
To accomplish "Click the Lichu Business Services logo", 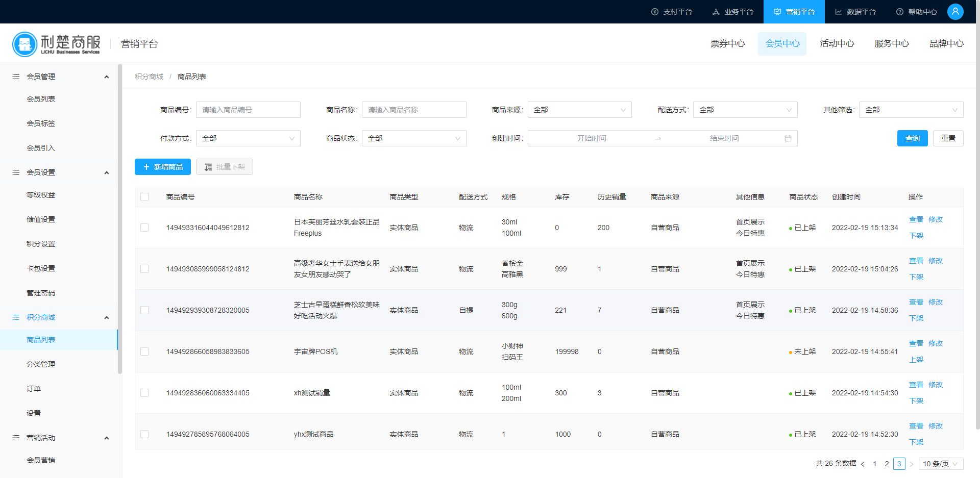I will pos(56,44).
